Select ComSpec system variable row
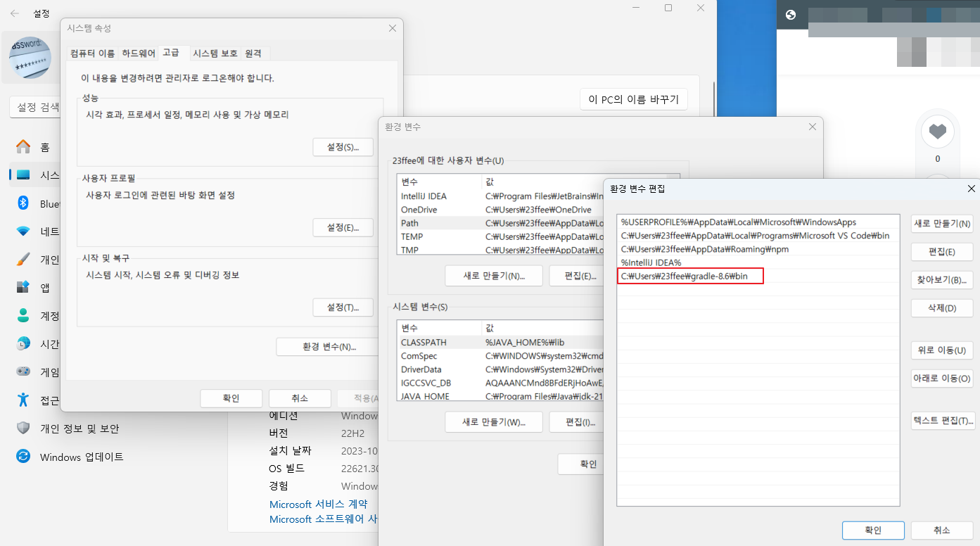980x546 pixels. (x=500, y=356)
